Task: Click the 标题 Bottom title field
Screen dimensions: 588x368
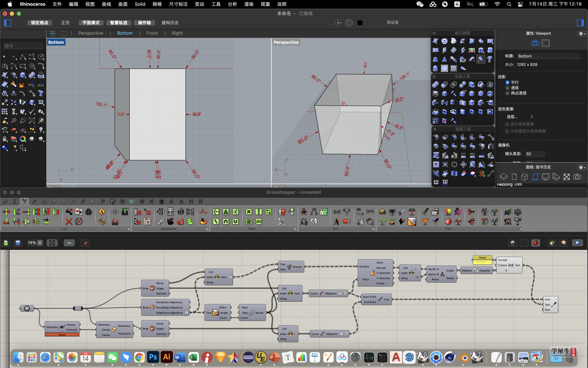Action: [549, 56]
